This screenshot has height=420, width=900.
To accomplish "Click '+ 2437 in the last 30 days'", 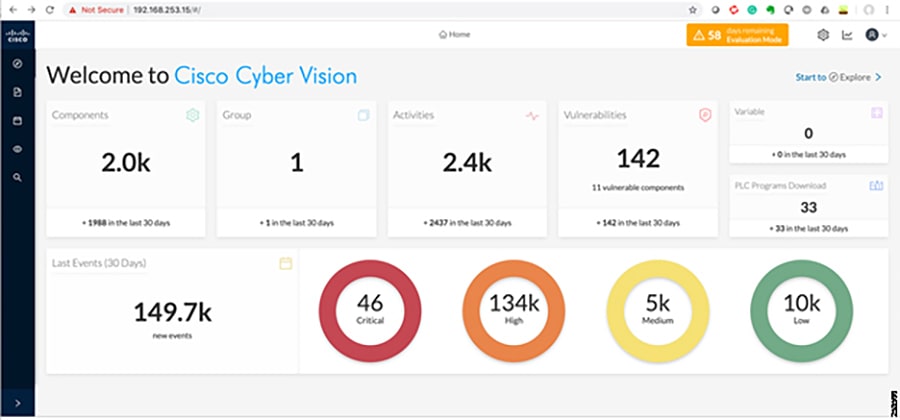I will [467, 223].
